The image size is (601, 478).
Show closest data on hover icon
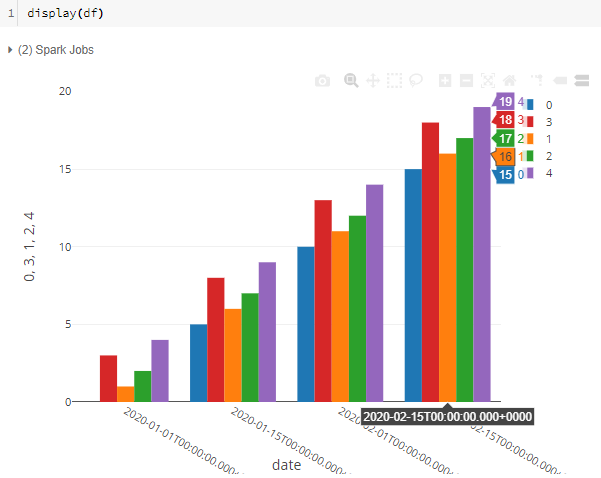560,81
